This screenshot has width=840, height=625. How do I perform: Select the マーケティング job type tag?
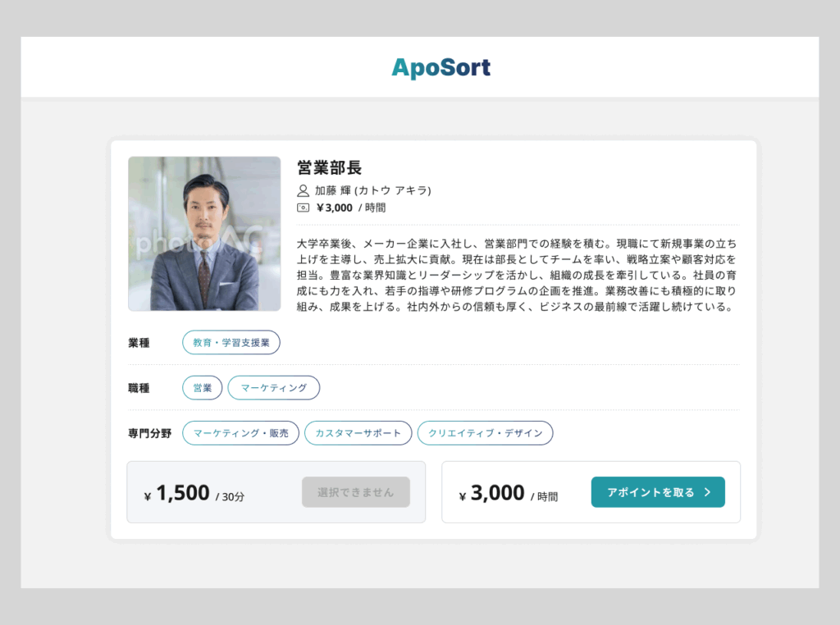[x=274, y=388]
